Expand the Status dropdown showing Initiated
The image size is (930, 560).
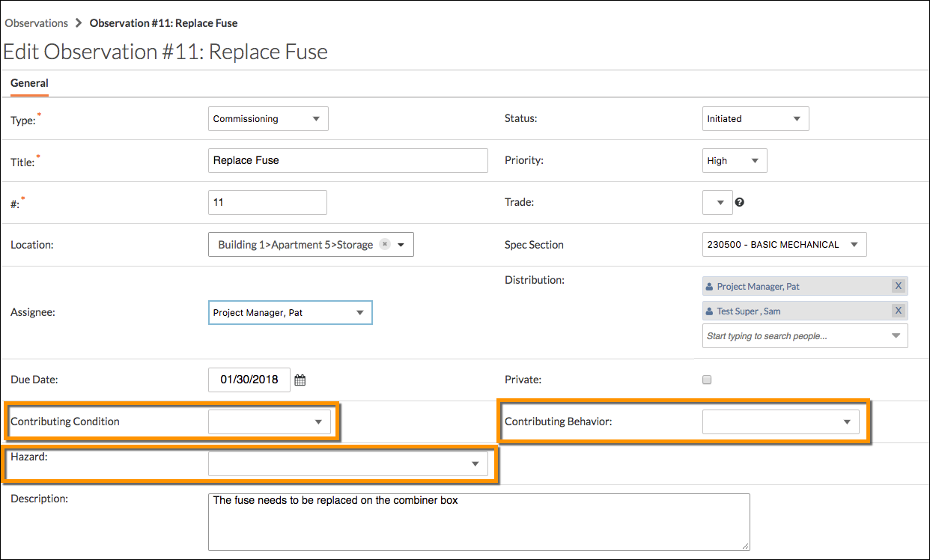click(756, 119)
